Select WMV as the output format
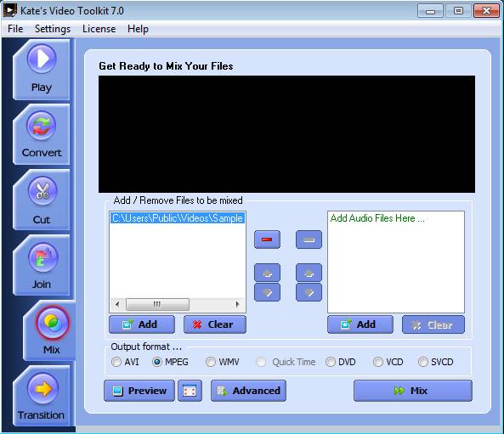This screenshot has width=504, height=434. pos(223,362)
